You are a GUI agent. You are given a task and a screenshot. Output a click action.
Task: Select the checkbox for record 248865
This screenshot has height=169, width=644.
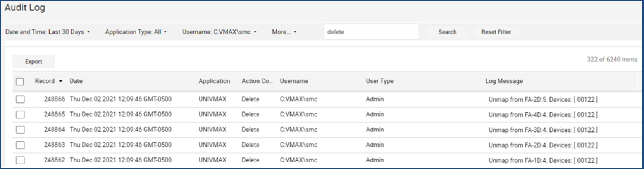click(x=20, y=114)
